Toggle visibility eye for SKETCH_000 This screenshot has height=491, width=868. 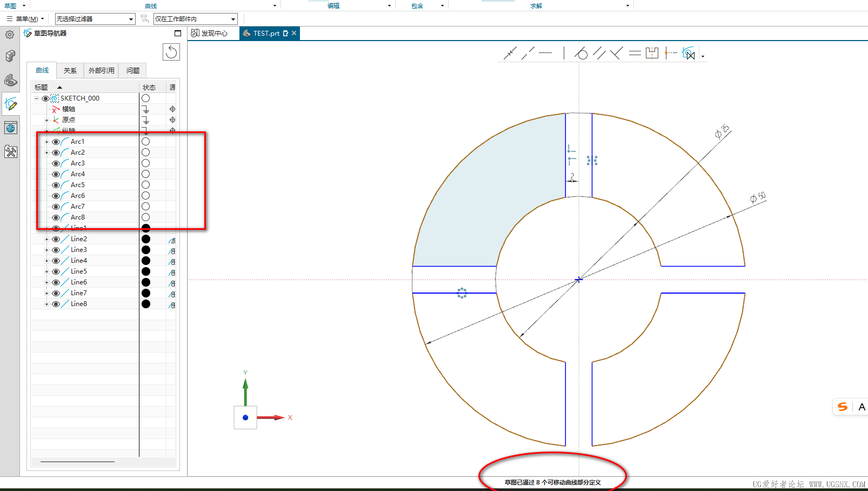pyautogui.click(x=45, y=98)
